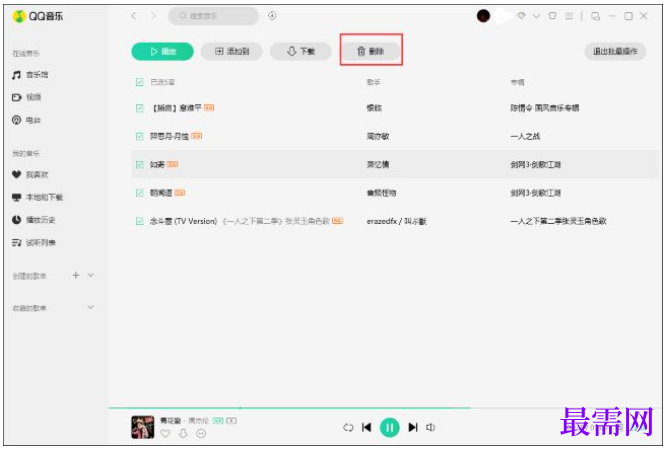Click the song title 朝闻道

point(161,193)
